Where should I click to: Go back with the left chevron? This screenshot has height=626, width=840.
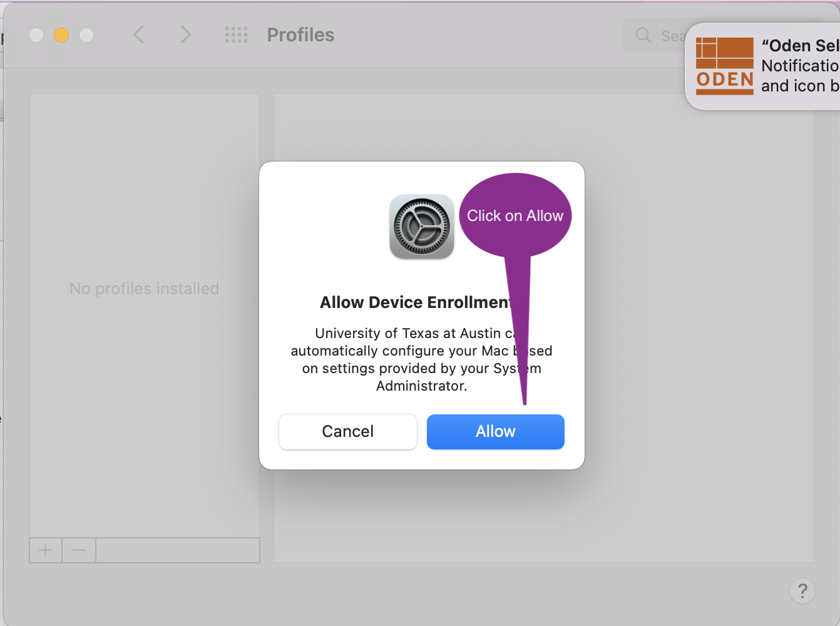(x=139, y=34)
